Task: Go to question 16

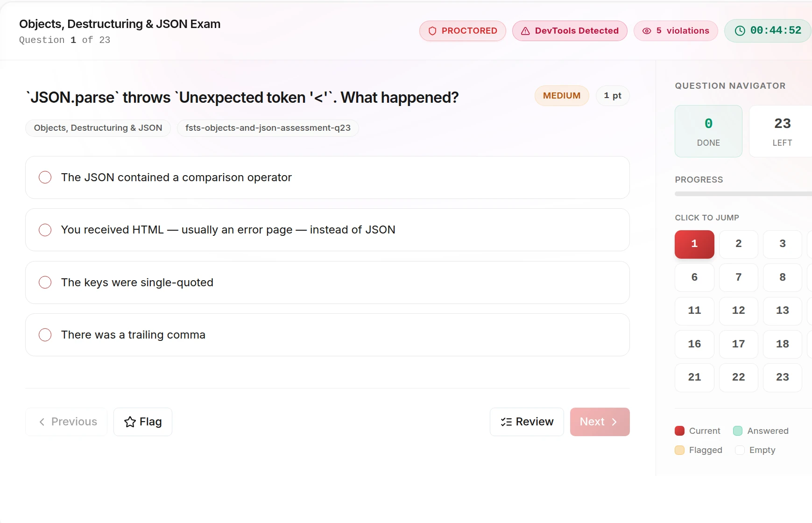Action: pos(694,344)
